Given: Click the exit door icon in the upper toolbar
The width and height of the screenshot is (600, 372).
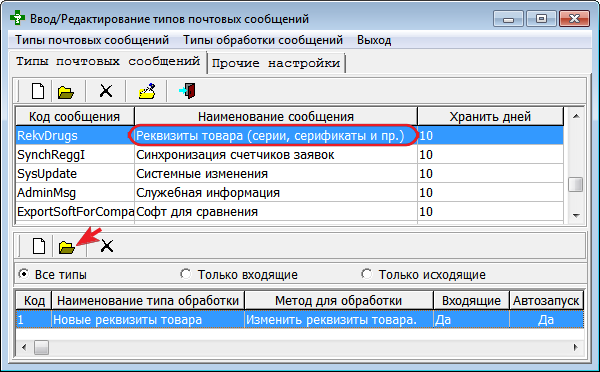Looking at the screenshot, I should pyautogui.click(x=188, y=91).
